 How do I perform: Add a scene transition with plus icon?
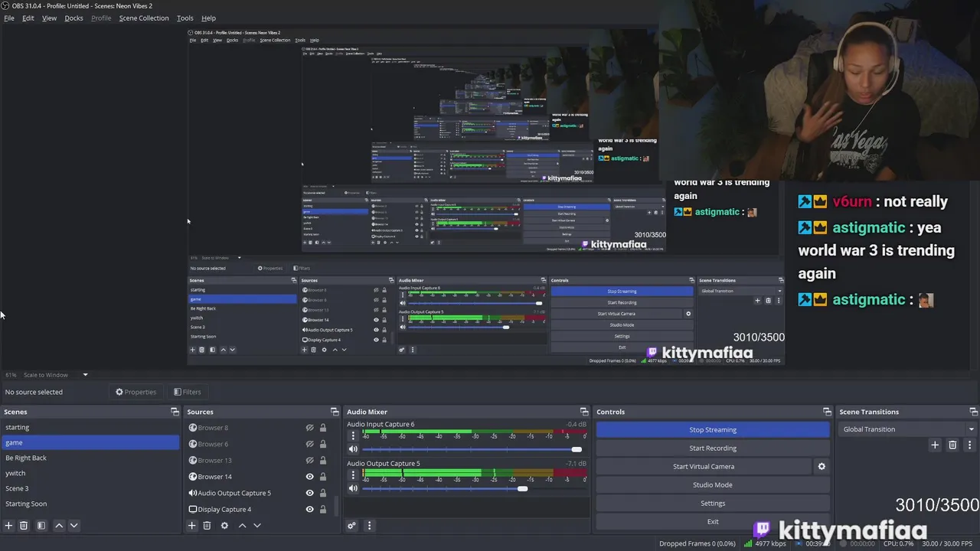935,445
